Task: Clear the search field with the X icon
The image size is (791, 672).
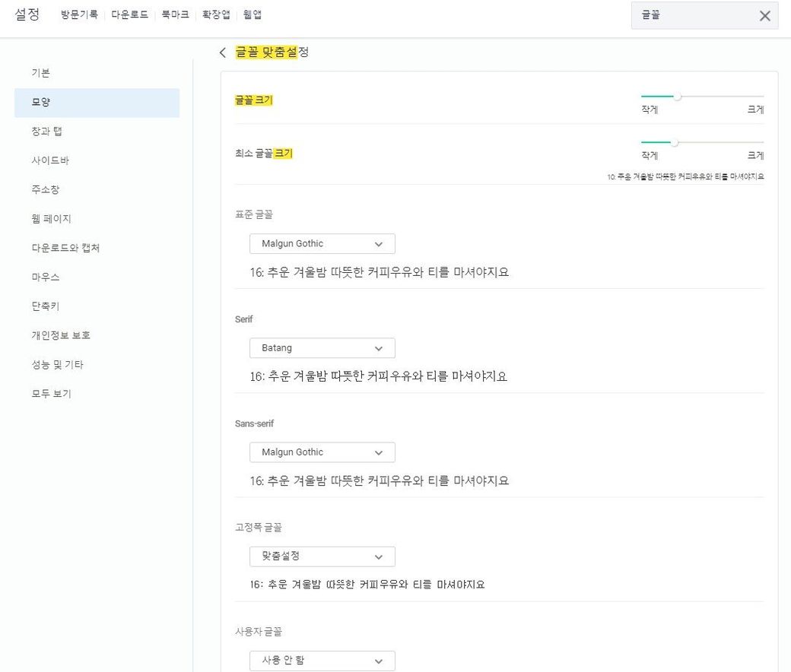Action: (x=764, y=16)
